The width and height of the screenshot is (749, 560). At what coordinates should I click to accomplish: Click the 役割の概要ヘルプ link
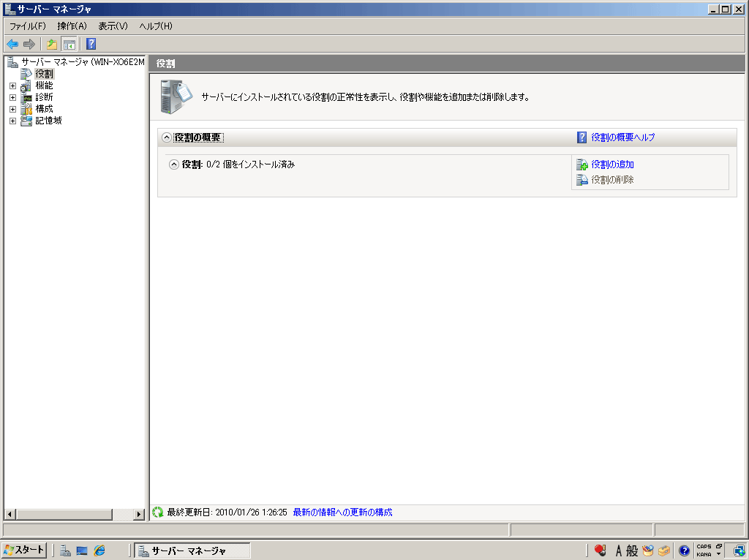pos(623,137)
